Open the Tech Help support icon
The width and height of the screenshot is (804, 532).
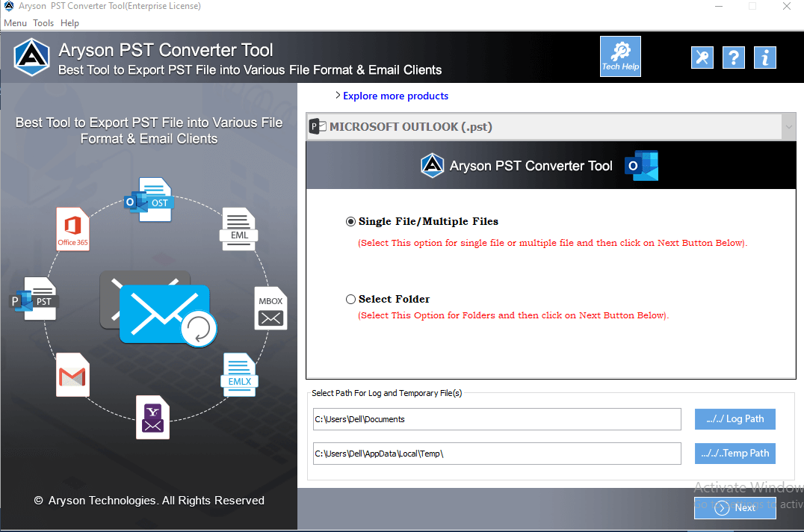(x=620, y=56)
